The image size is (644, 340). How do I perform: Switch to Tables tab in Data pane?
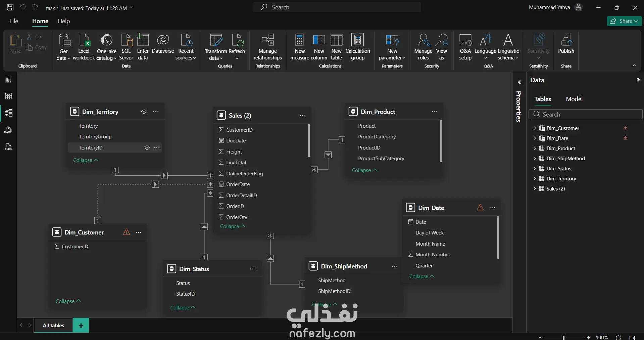[x=543, y=99]
